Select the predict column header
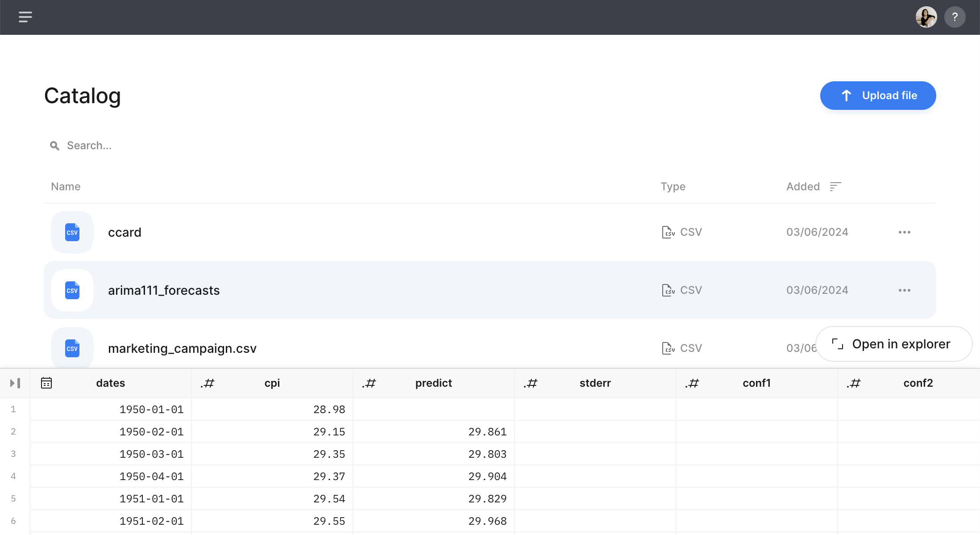 (x=433, y=383)
